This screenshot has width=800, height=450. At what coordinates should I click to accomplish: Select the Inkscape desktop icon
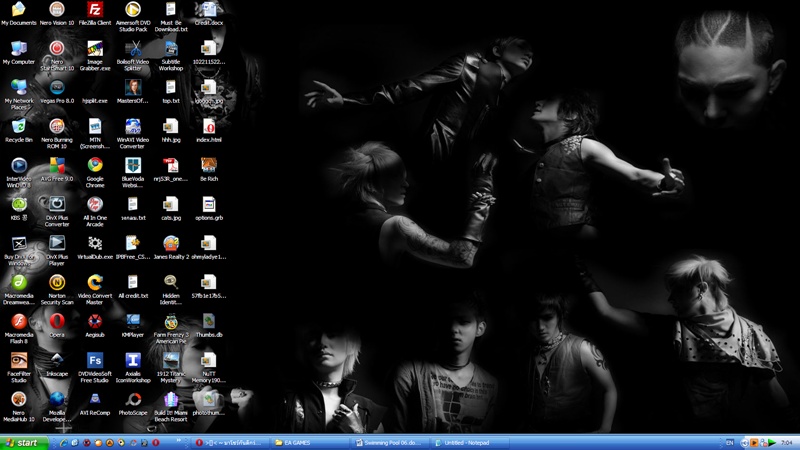[x=57, y=365]
